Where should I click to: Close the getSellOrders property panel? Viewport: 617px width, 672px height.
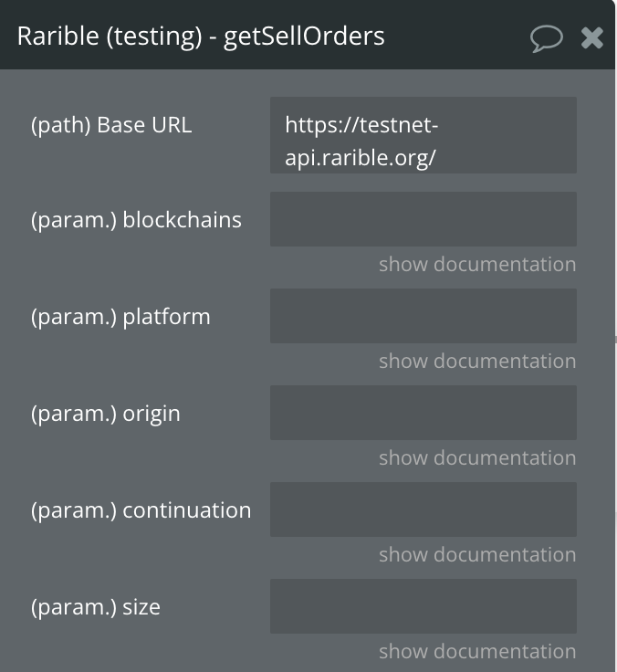click(592, 38)
